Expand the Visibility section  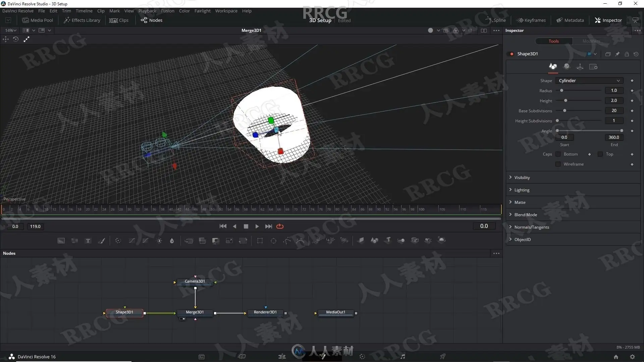click(573, 178)
